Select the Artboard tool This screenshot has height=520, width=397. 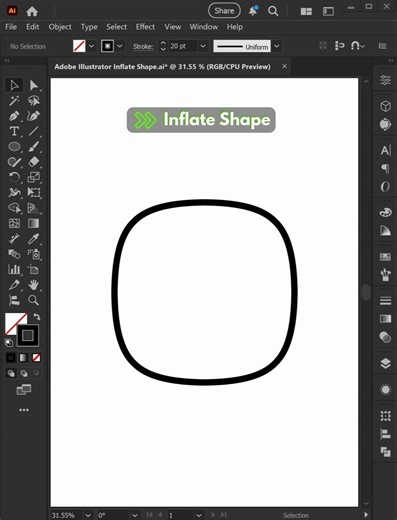pyautogui.click(x=34, y=269)
